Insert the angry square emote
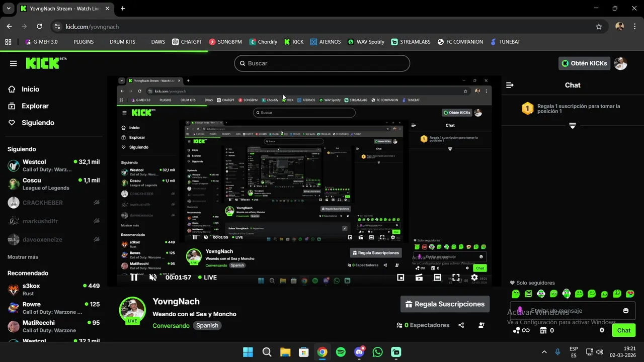Image resolution: width=644 pixels, height=362 pixels. [x=528, y=294]
